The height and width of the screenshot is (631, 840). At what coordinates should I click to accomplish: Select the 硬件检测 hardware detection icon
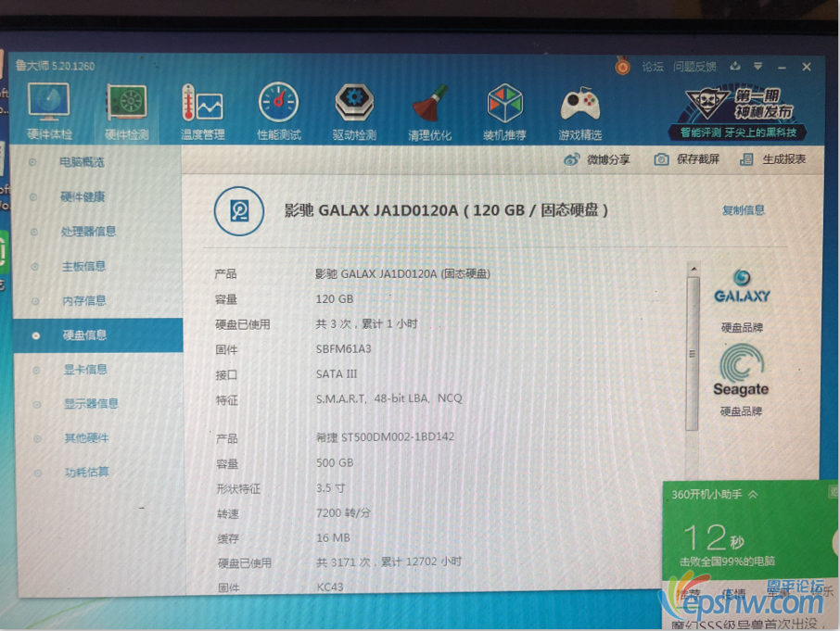pyautogui.click(x=126, y=111)
